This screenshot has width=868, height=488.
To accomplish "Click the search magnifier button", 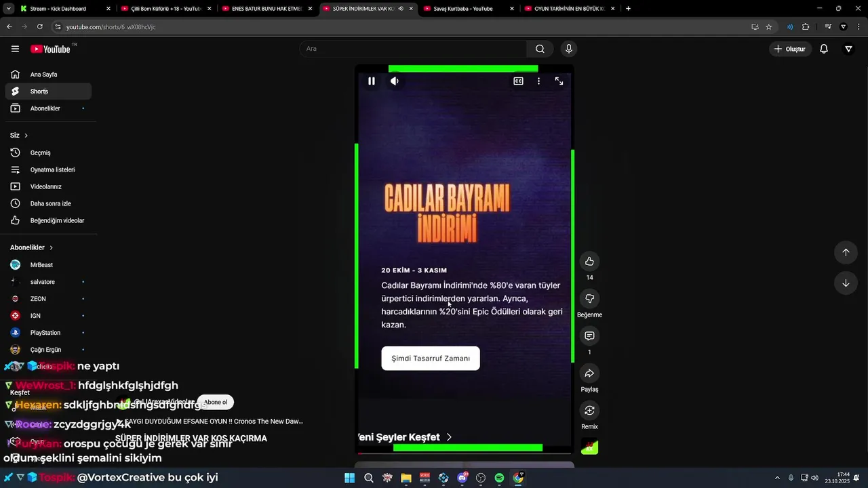I will click(x=540, y=49).
